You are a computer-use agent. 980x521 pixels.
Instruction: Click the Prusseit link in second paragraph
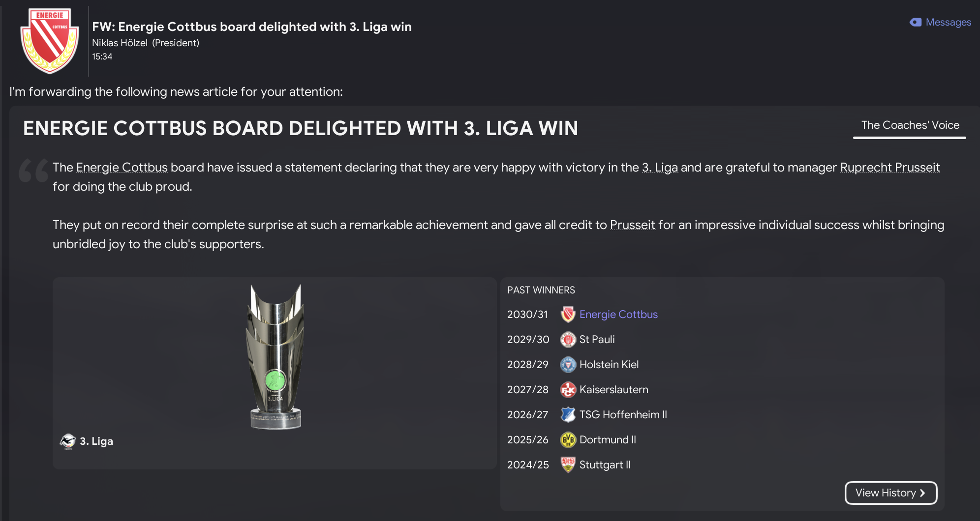tap(632, 225)
